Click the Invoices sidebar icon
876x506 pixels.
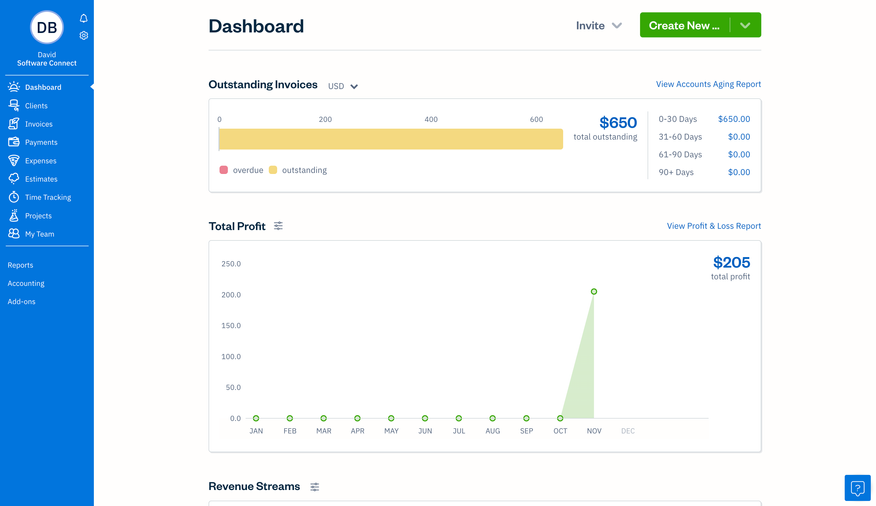[14, 124]
